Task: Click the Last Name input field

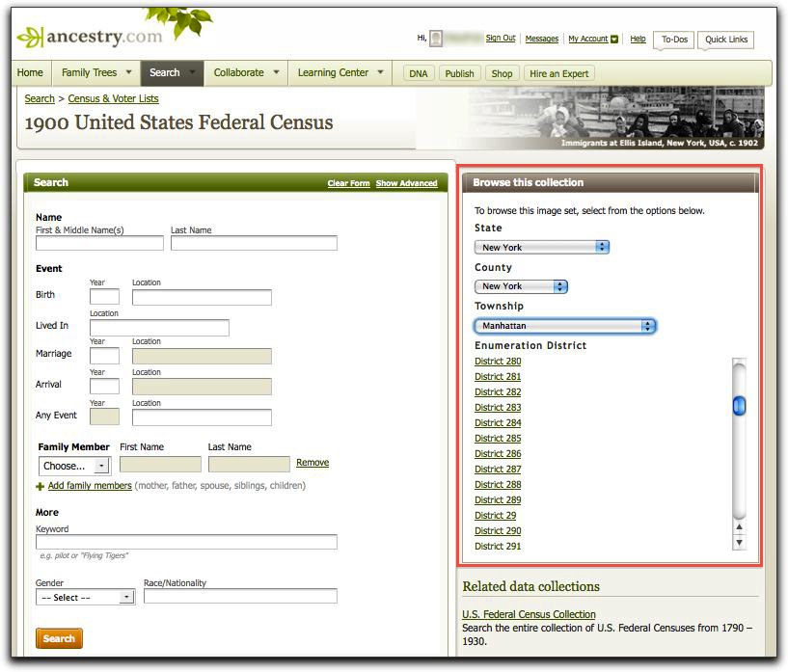Action: point(254,243)
